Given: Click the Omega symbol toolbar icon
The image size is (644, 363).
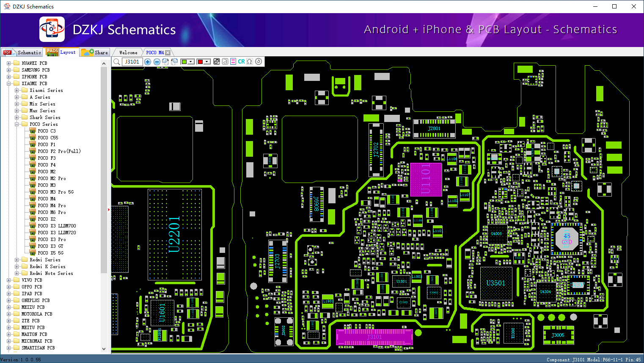Looking at the screenshot, I should 250,61.
